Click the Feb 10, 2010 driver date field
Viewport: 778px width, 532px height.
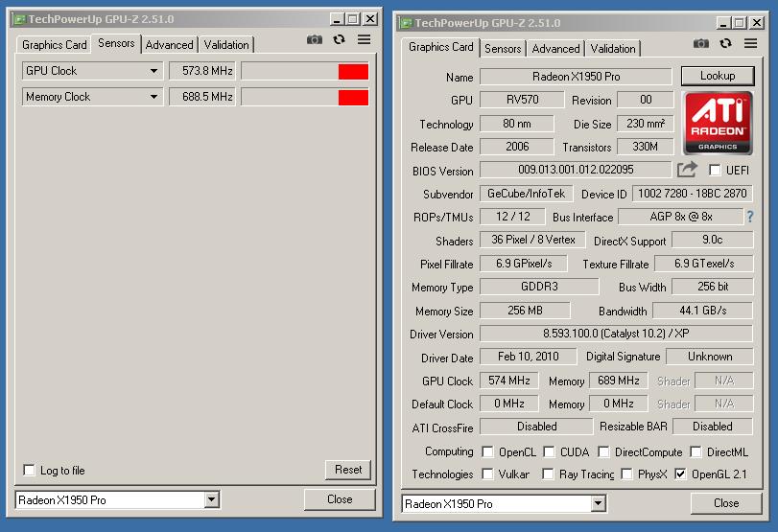click(528, 357)
